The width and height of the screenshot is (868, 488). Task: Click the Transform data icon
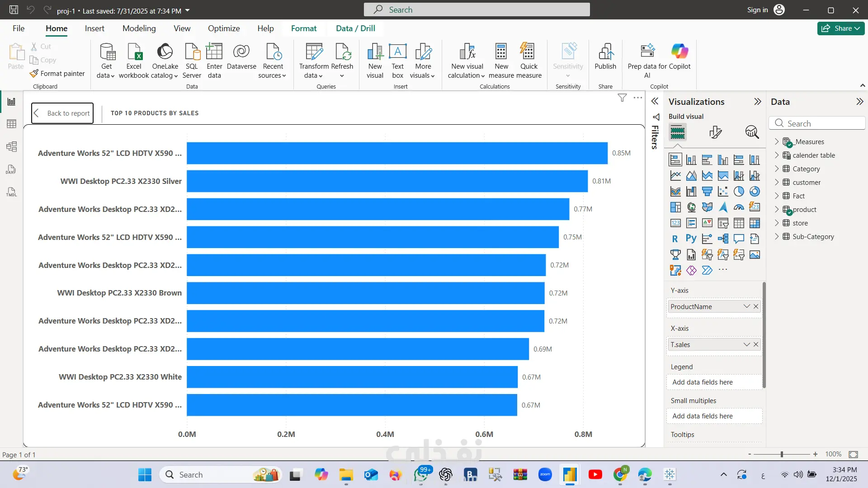pos(314,52)
